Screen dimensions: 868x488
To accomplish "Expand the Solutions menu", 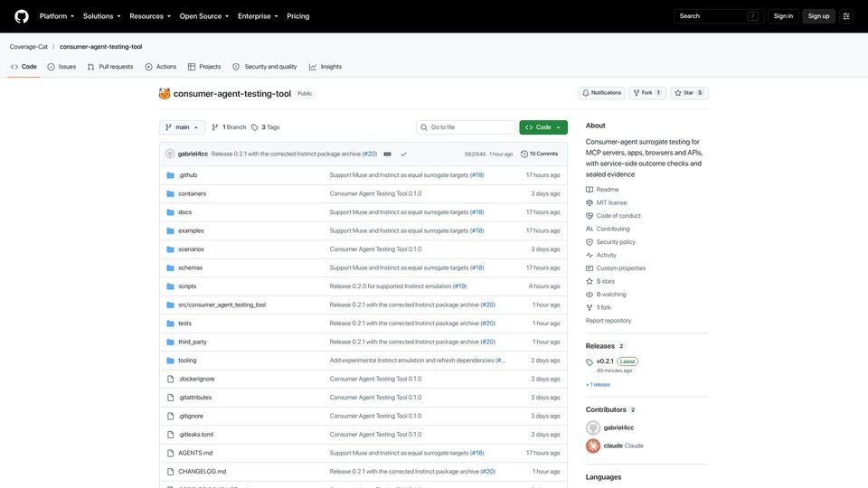I will [x=102, y=16].
